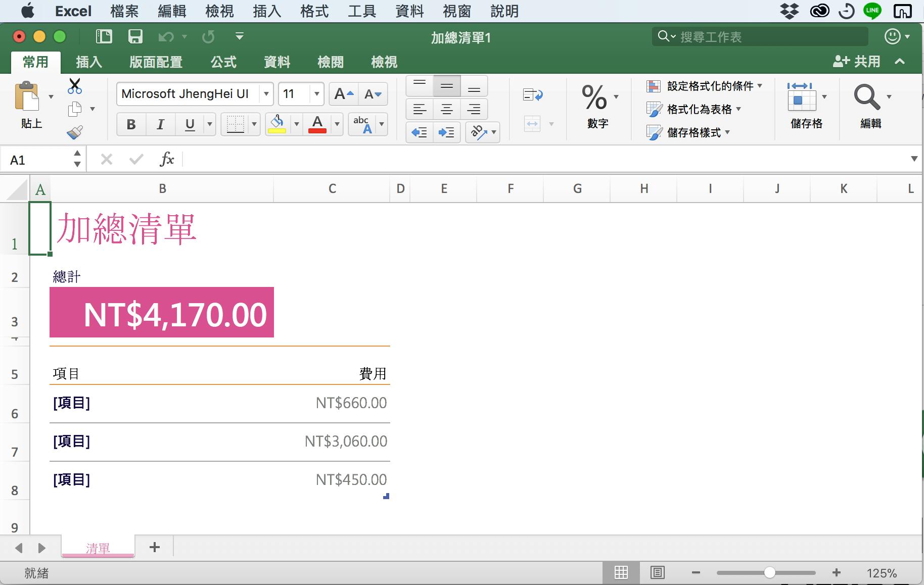The width and height of the screenshot is (924, 585).
Task: Select the Format Painter brush icon
Action: 75,132
